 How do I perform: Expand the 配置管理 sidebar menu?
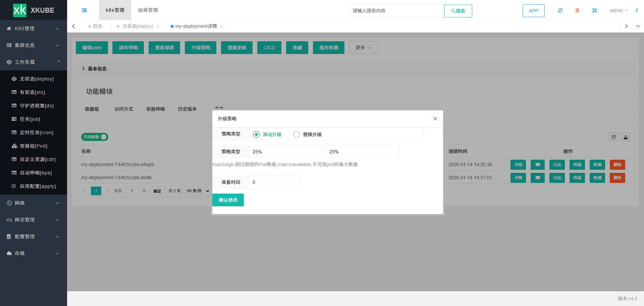34,237
